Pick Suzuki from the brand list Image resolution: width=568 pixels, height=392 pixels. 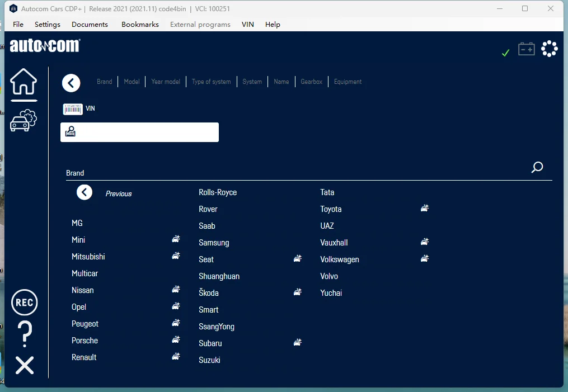pos(209,360)
